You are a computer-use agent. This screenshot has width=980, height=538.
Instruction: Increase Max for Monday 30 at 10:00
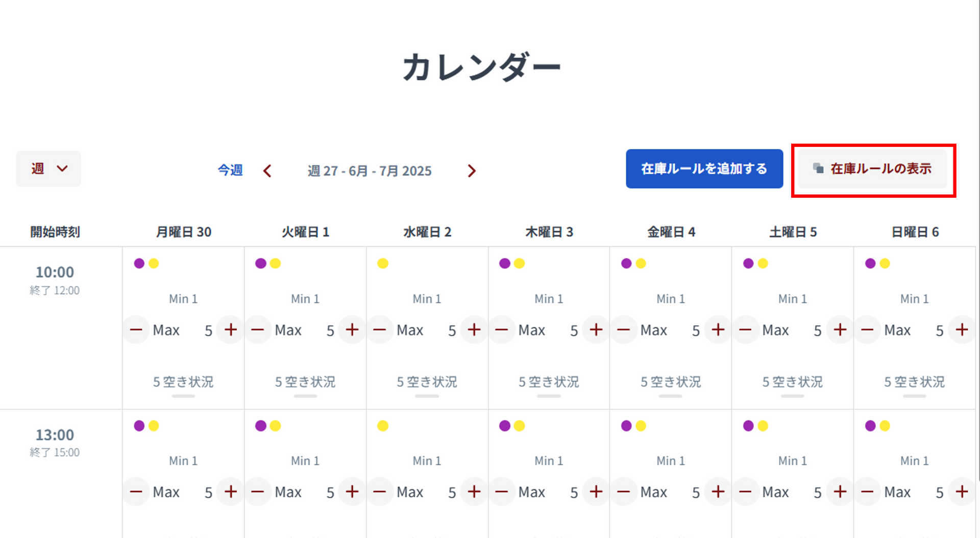(231, 330)
